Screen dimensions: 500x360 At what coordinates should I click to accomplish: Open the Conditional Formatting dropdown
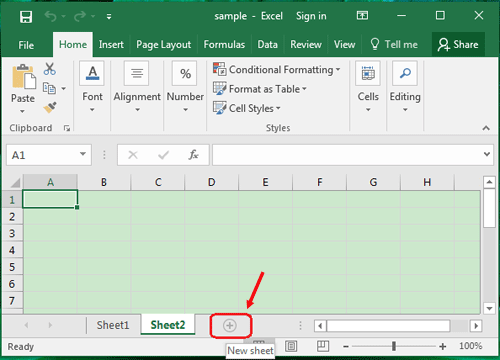pos(276,70)
